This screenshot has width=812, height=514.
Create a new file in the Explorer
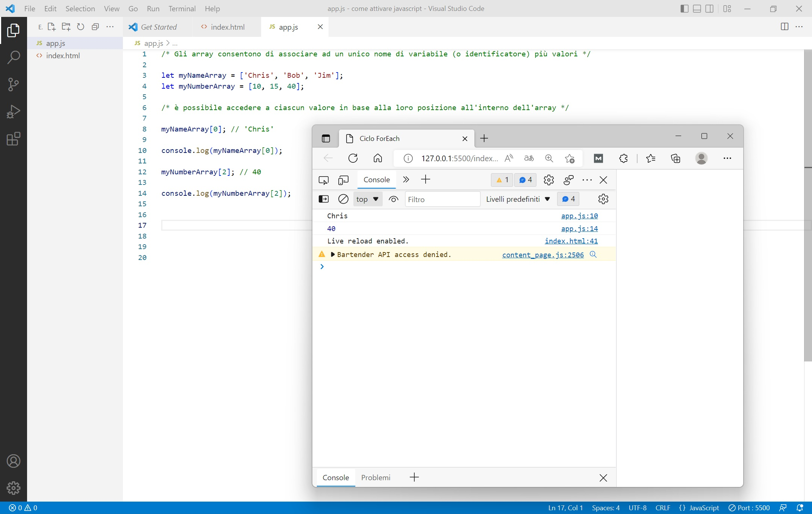(51, 27)
